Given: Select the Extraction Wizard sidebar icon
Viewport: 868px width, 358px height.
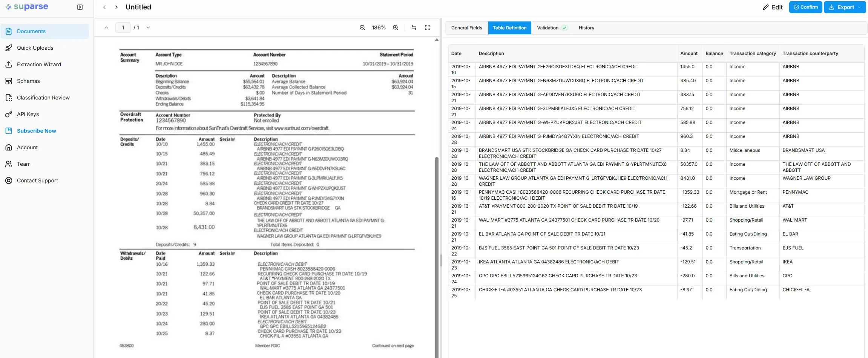Looking at the screenshot, I should pyautogui.click(x=9, y=64).
